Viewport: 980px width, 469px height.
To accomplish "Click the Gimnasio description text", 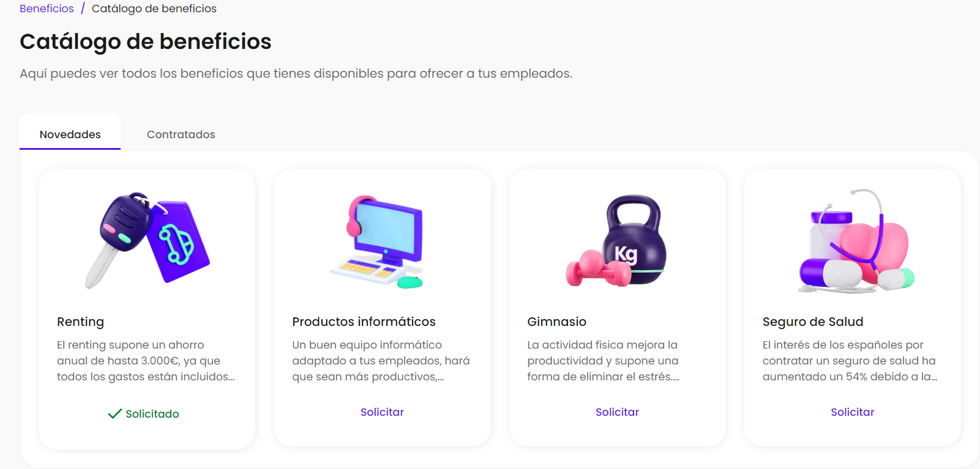I will [603, 361].
